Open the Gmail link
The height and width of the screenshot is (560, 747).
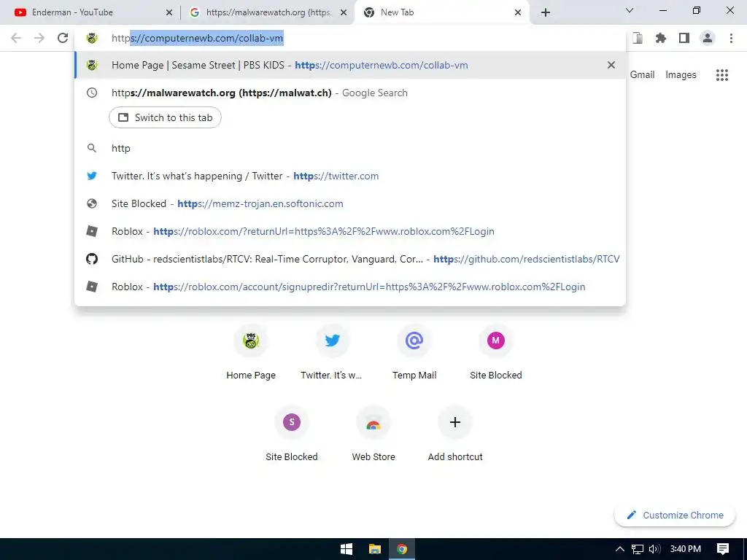642,75
